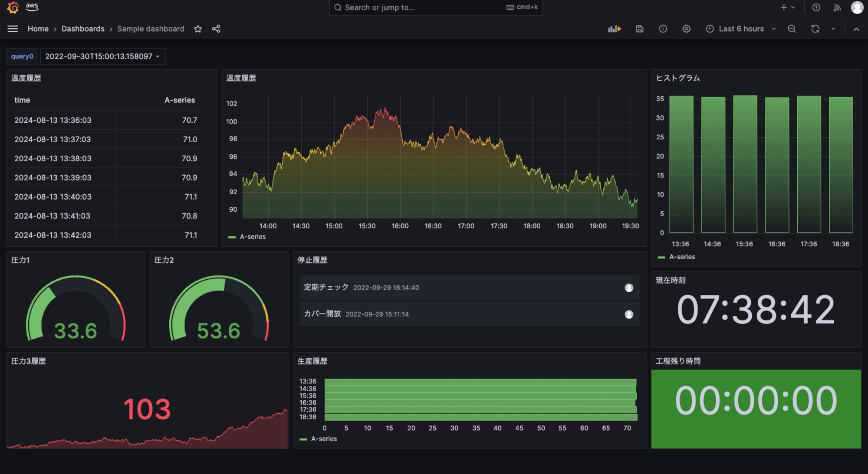This screenshot has height=474, width=868.
Task: Go to Dashboards breadcrumb
Action: click(83, 29)
